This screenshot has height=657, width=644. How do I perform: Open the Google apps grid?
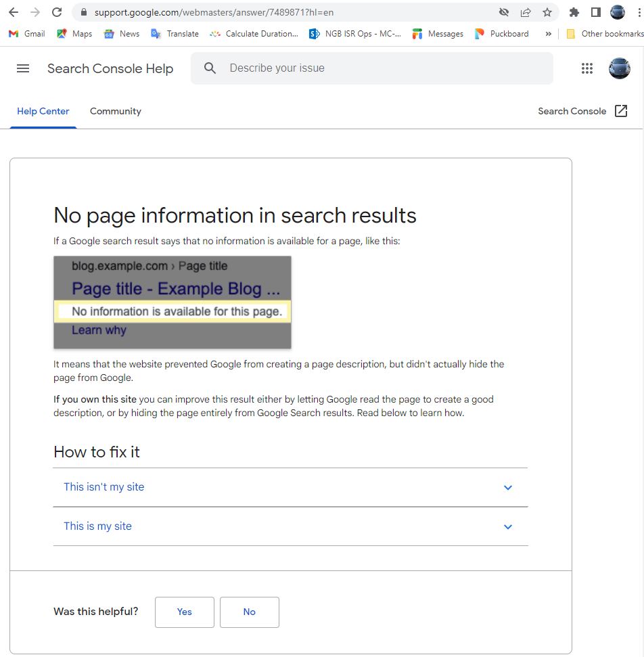click(586, 68)
